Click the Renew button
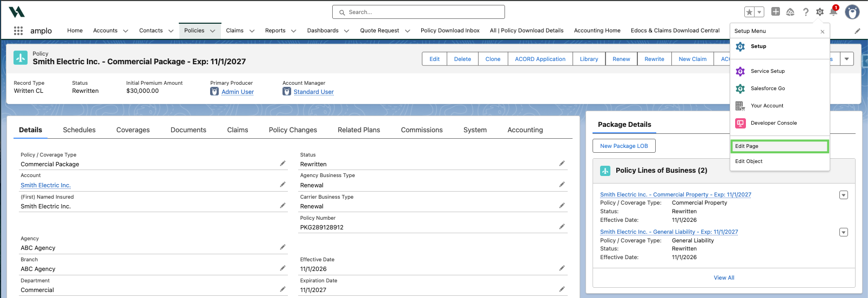Image resolution: width=868 pixels, height=298 pixels. click(621, 59)
